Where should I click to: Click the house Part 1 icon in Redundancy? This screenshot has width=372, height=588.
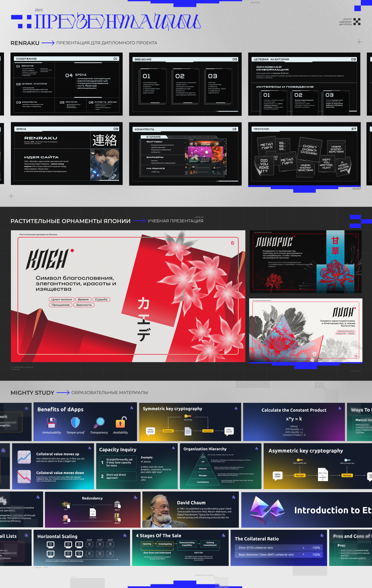coord(66,504)
